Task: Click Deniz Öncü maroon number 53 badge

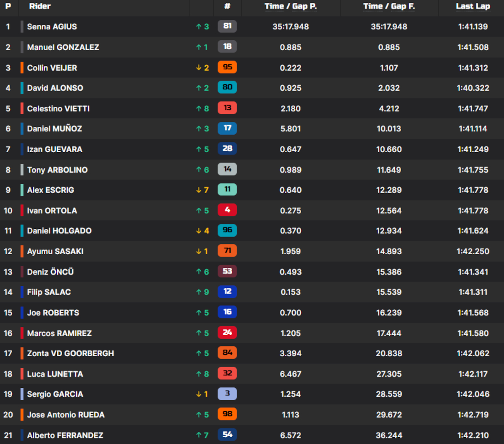Action: click(227, 271)
